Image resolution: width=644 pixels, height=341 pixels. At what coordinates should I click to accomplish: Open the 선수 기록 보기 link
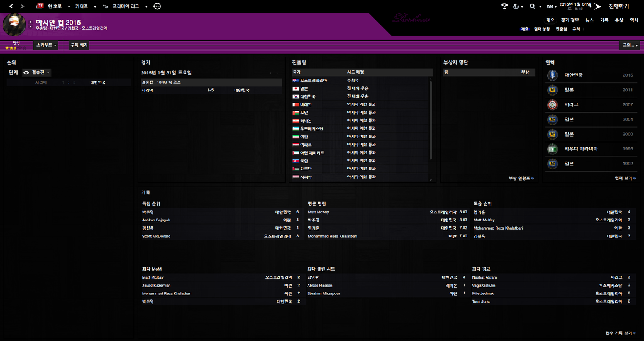[621, 333]
